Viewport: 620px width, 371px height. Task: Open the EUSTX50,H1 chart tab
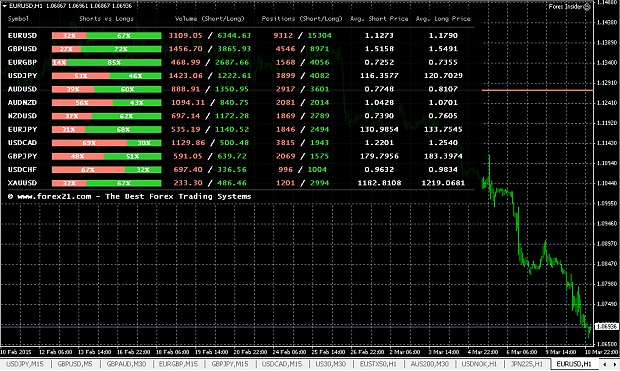[378, 364]
